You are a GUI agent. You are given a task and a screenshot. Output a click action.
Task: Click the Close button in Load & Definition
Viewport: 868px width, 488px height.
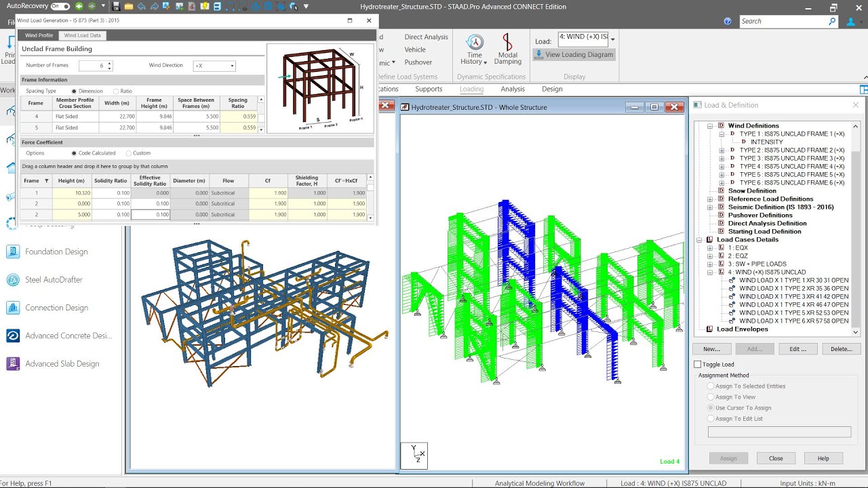coord(776,458)
